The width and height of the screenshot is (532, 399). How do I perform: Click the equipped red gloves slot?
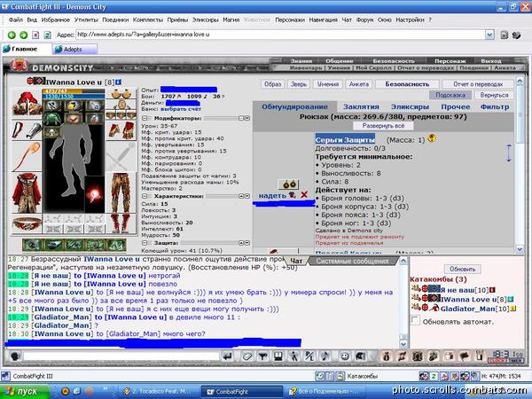coord(121,130)
